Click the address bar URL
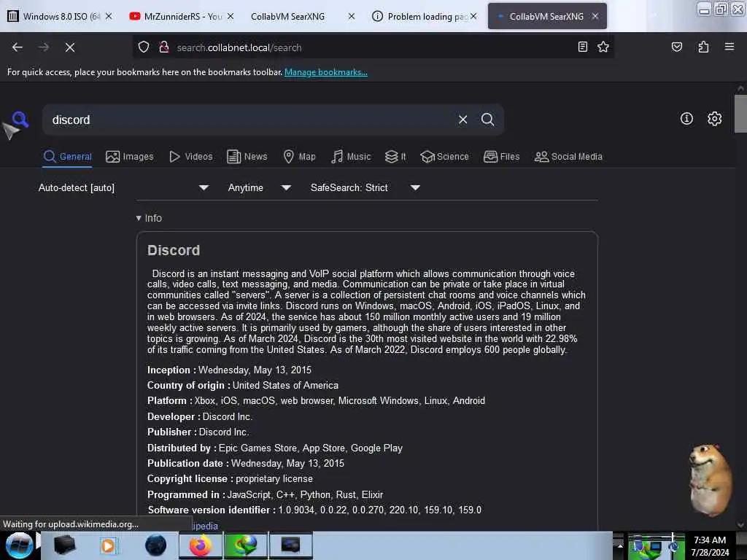Viewport: 747px width, 560px height. 239,47
